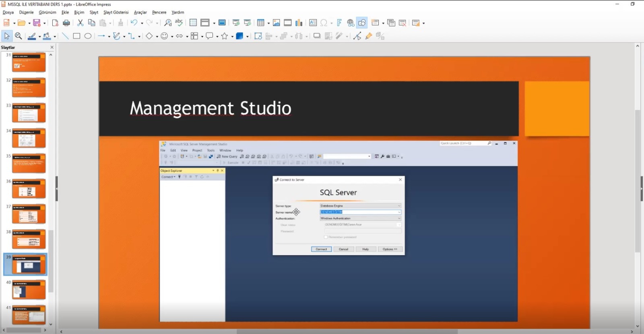Select the Line drawing tool
This screenshot has height=334, width=644.
click(x=65, y=36)
